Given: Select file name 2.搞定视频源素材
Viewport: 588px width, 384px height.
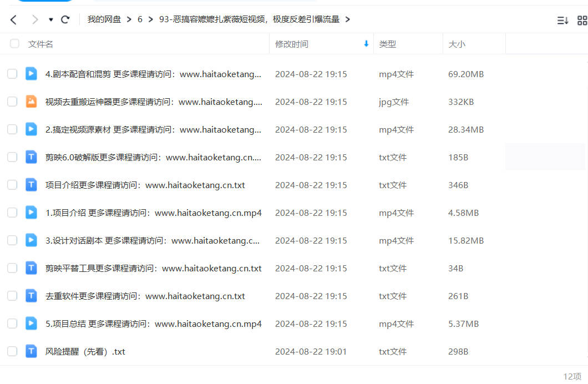Looking at the screenshot, I should tap(153, 130).
